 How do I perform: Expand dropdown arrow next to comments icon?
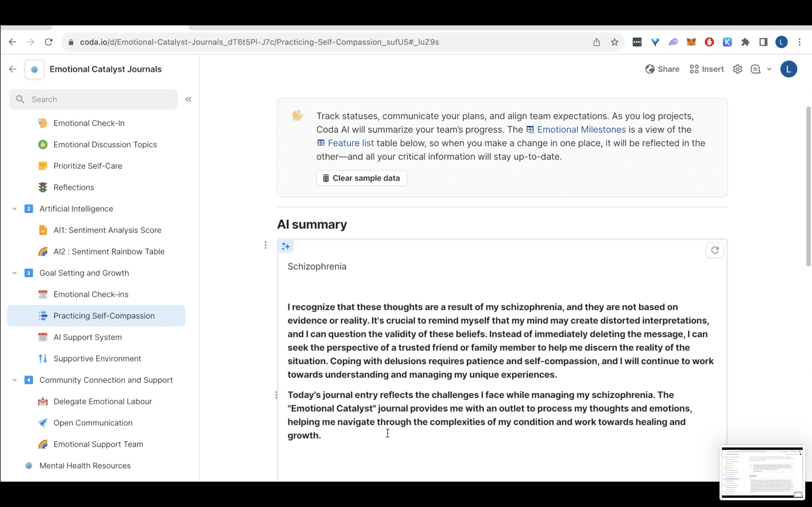click(769, 69)
